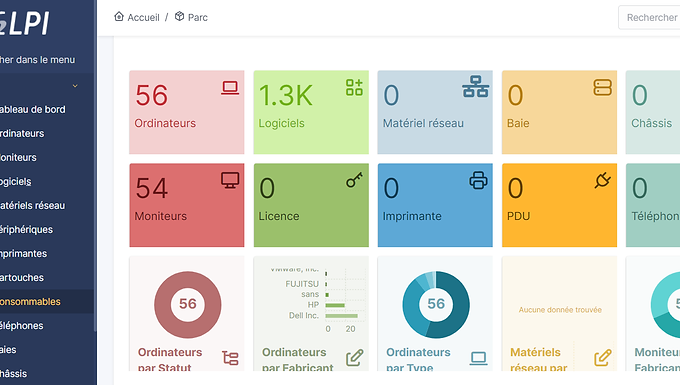Click the Ordinateurs par Type donut chart
Viewport: 680px width, 385px height.
coord(436,305)
